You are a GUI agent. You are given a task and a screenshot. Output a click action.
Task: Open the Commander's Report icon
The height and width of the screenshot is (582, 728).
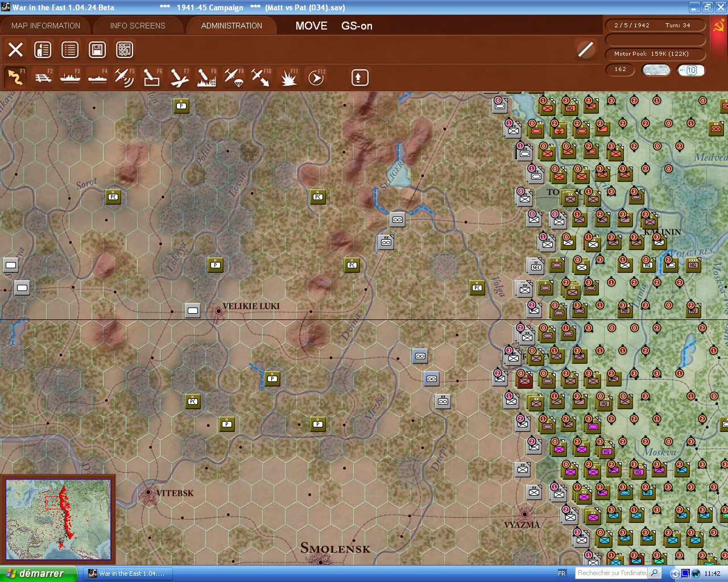(x=43, y=49)
